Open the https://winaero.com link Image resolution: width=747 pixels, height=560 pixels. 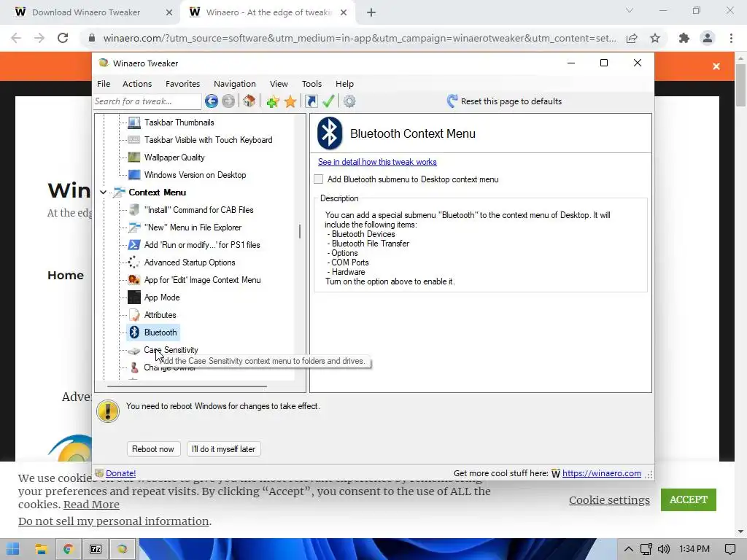602,473
